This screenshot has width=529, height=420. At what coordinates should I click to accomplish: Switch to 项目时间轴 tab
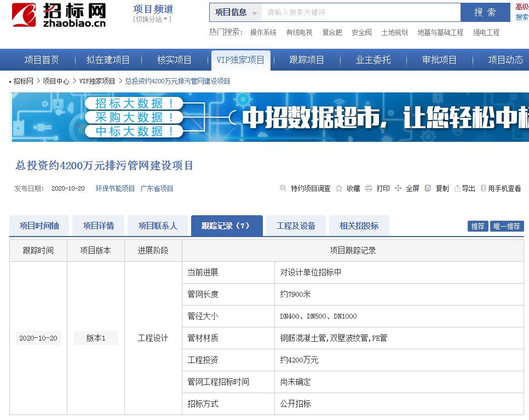pos(39,226)
